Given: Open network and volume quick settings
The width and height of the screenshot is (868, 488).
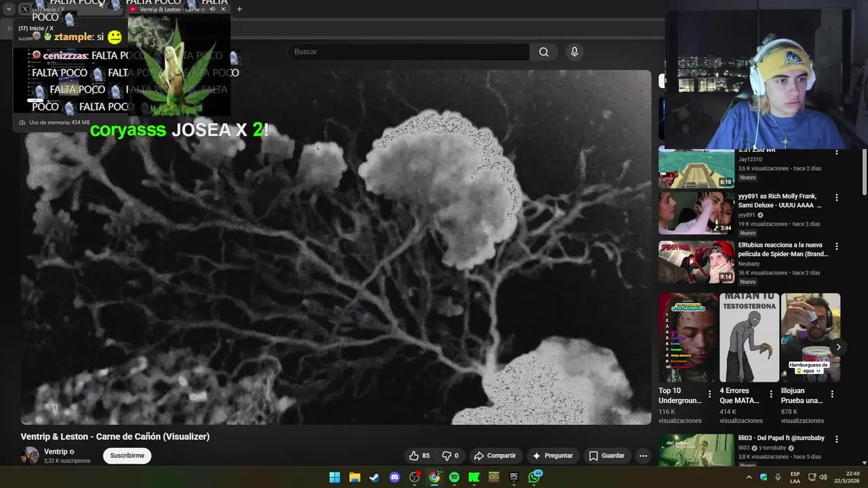Looking at the screenshot, I should pos(817,477).
